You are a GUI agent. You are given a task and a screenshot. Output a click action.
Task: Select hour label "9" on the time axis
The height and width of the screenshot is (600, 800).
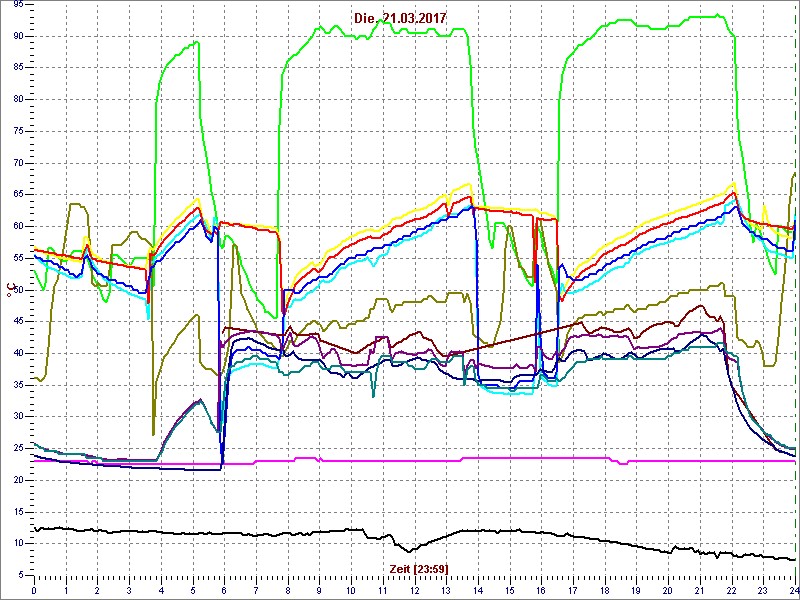pyautogui.click(x=319, y=589)
